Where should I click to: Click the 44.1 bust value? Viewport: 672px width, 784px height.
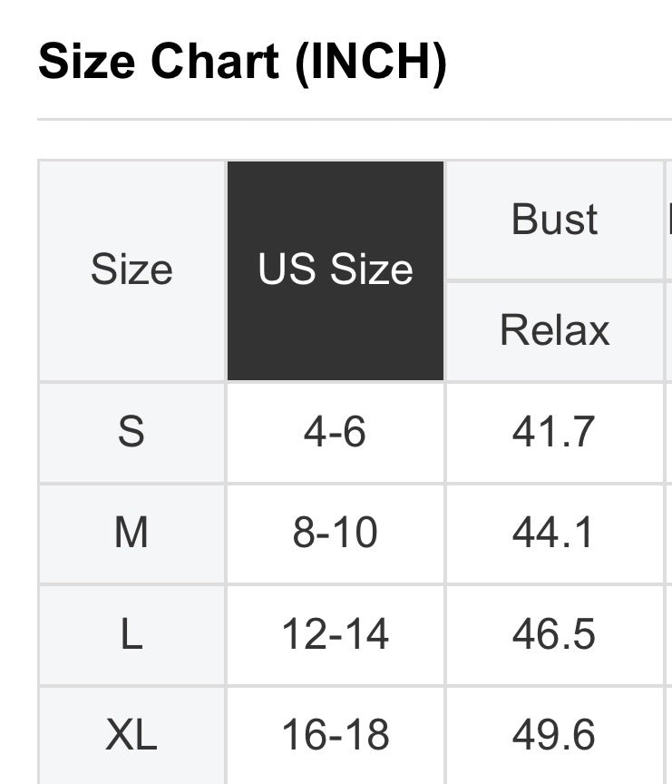(554, 533)
